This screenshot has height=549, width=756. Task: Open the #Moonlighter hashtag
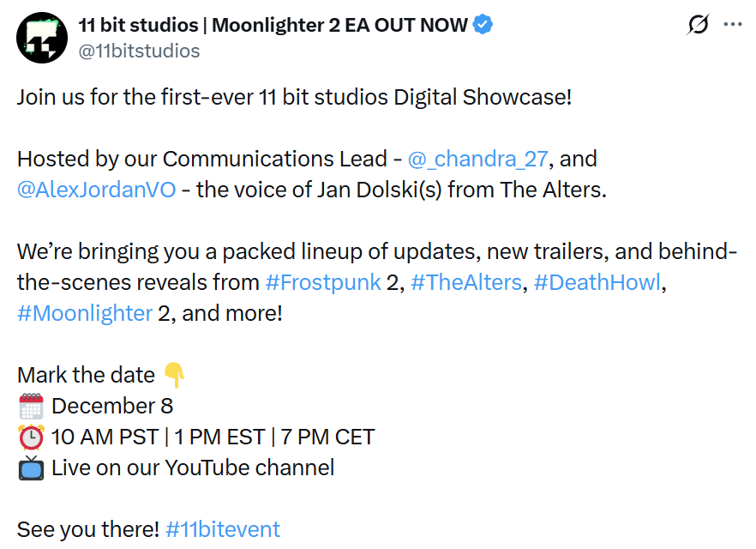(84, 313)
